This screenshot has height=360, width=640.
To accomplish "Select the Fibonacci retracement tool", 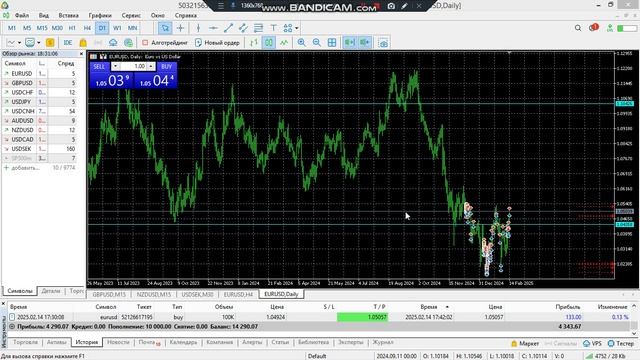I will tap(258, 28).
